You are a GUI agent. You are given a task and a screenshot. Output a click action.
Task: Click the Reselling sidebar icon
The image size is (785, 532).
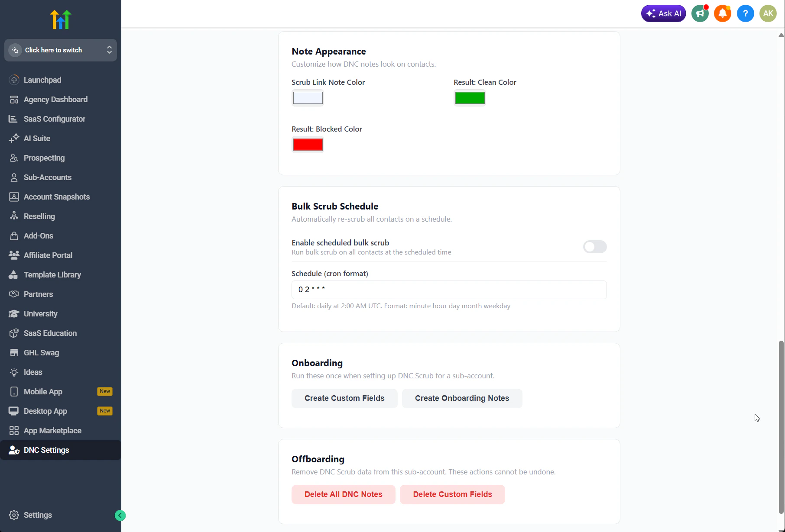[14, 216]
